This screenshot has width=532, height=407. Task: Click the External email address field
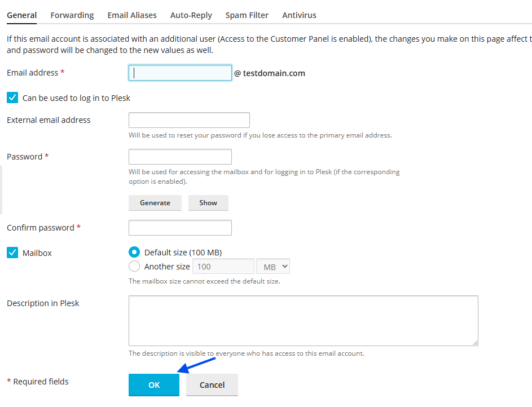pyautogui.click(x=189, y=120)
